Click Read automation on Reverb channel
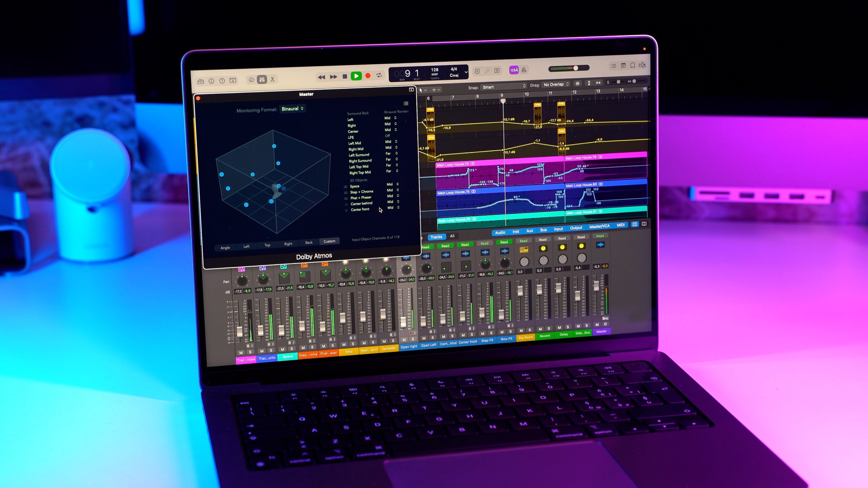Image resolution: width=868 pixels, height=488 pixels. pos(542,240)
